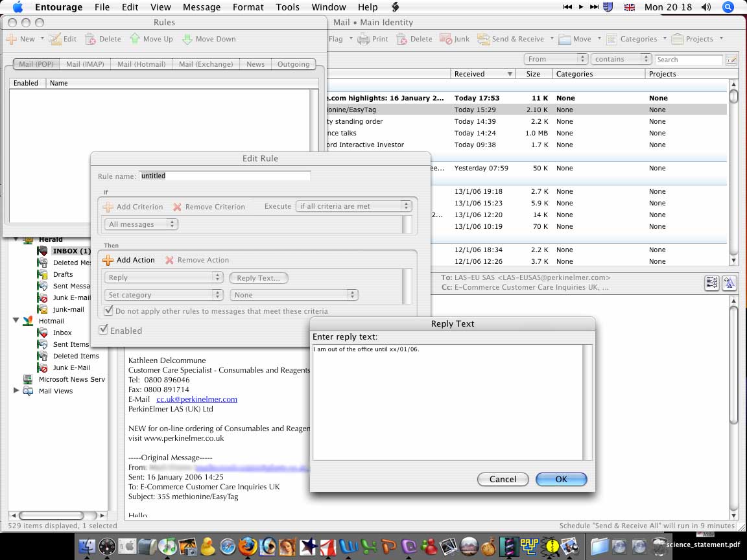Click the Move Down green arrow
Viewport: 747px width, 560px height.
tap(187, 39)
